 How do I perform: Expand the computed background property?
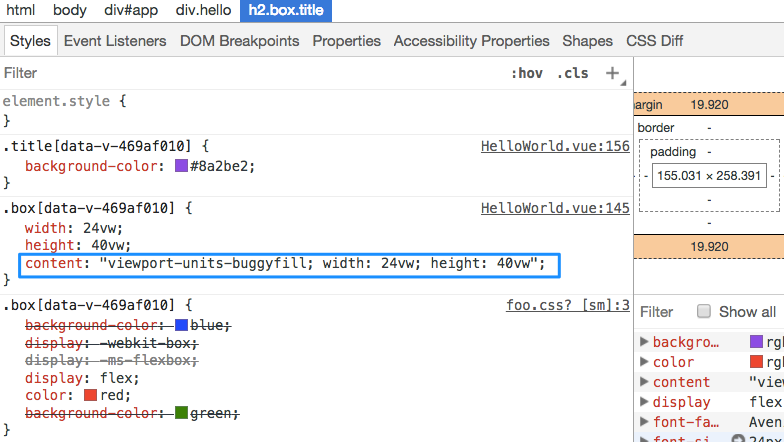click(644, 342)
